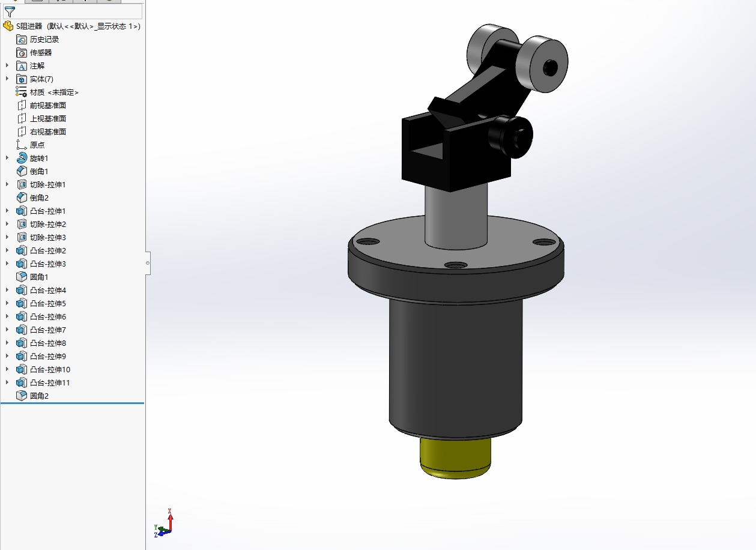
Task: Select the 前视基准面 plane icon
Action: tap(22, 105)
